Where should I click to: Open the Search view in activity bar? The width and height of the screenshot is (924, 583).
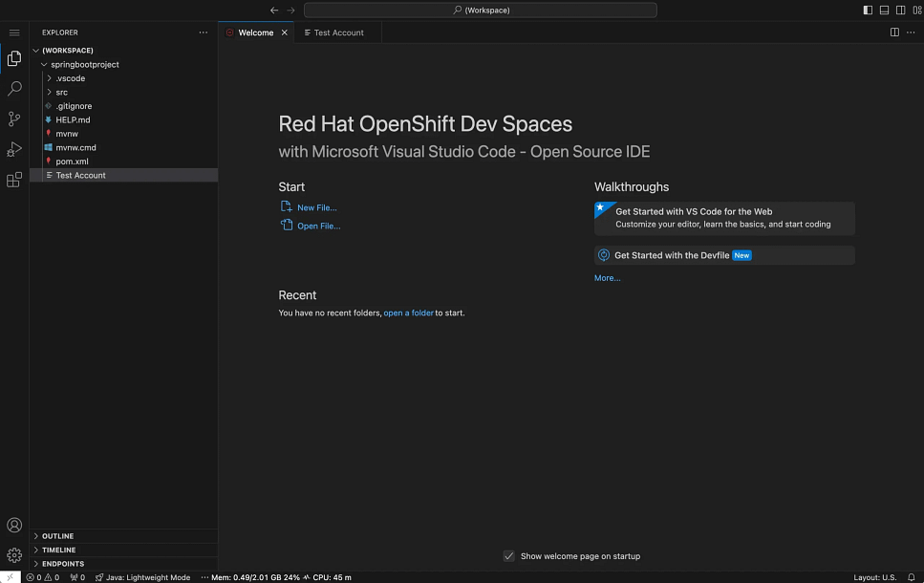(x=14, y=89)
